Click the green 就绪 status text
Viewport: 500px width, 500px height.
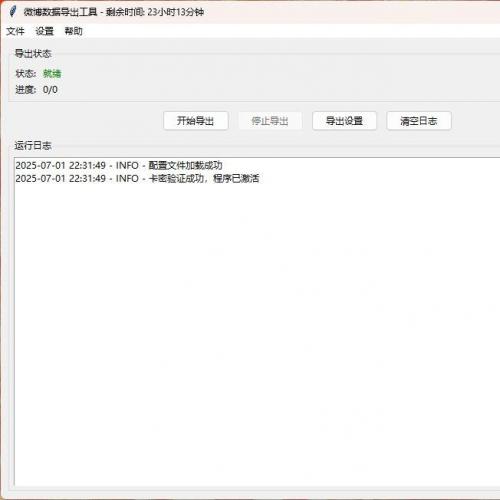pos(52,73)
